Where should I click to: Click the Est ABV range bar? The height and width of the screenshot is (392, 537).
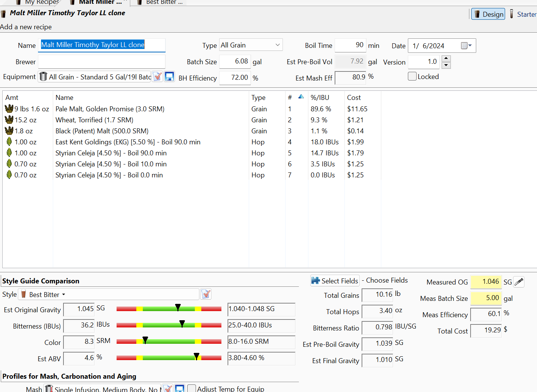click(169, 358)
